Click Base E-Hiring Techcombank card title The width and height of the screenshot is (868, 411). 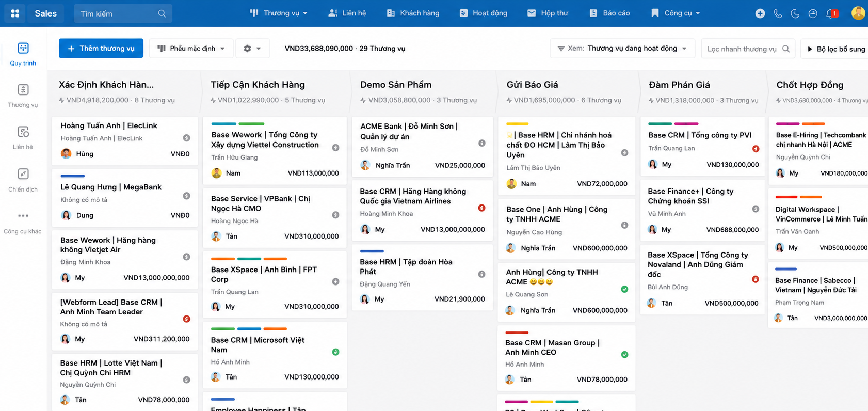(821, 139)
